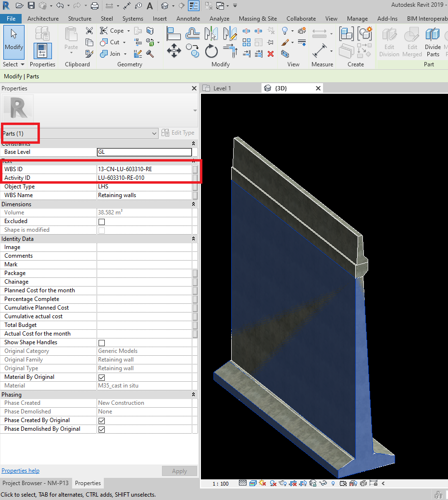The height and width of the screenshot is (500, 448).
Task: Toggle the Reveal Hidden Elements lightbulb
Action: click(333, 483)
